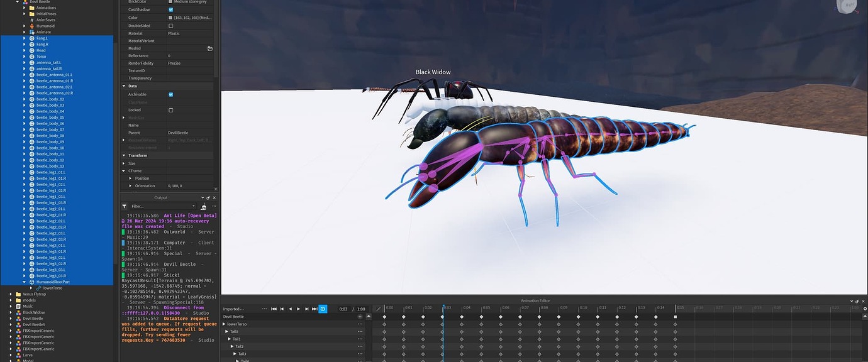Screen dimensions: 868x362
Task: Clear the Output log with broom icon
Action: [203, 206]
